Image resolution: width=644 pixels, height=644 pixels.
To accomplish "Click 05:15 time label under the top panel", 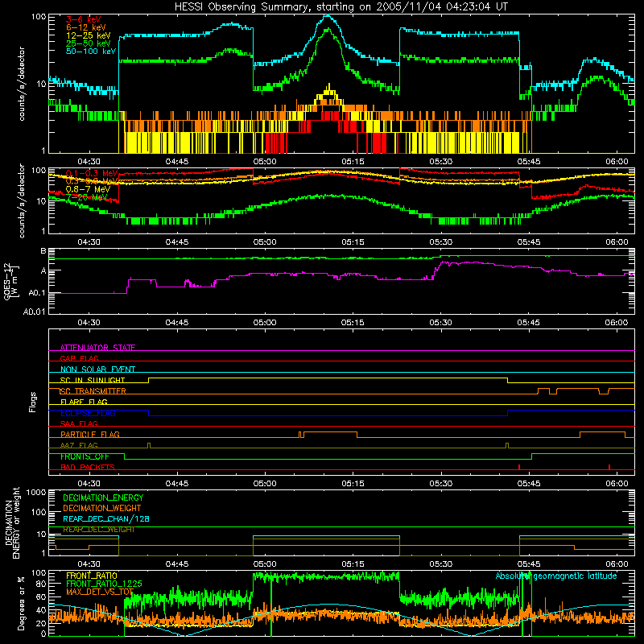I will click(x=353, y=162).
